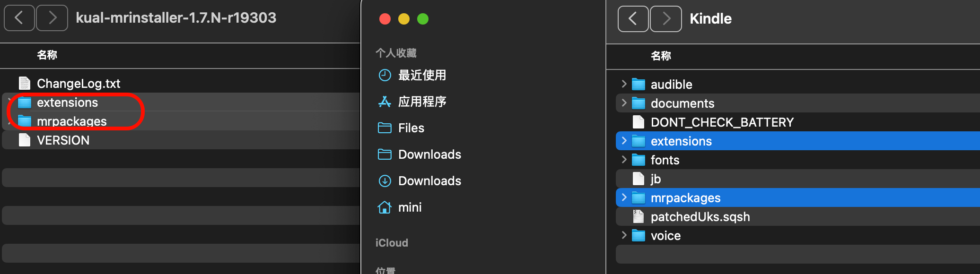Open the mini home folder in sidebar
Viewport: 980px width, 274px height.
[x=410, y=207]
